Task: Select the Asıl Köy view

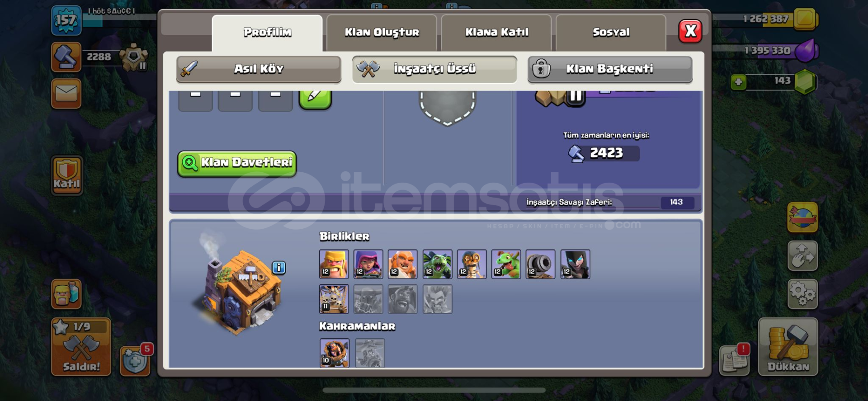Action: (259, 69)
